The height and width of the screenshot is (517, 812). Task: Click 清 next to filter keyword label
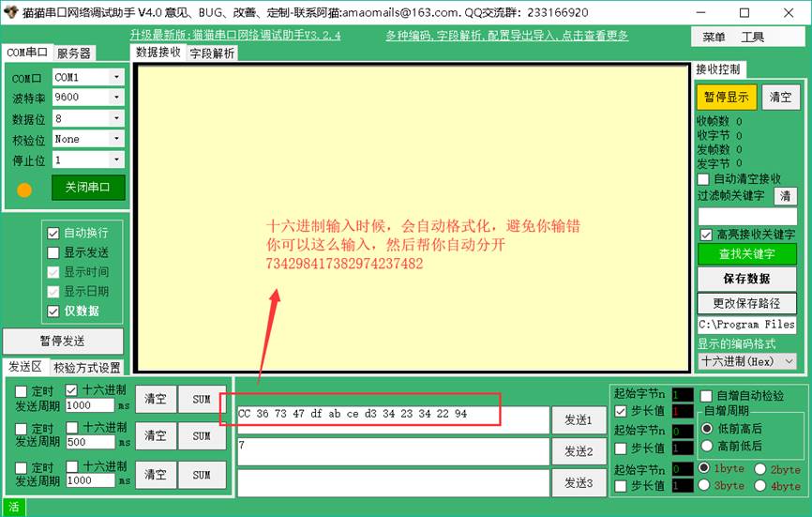coord(786,196)
